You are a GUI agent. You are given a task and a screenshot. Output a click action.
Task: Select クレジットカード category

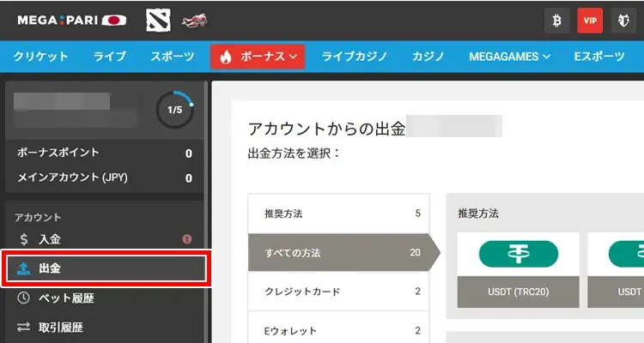click(x=339, y=292)
